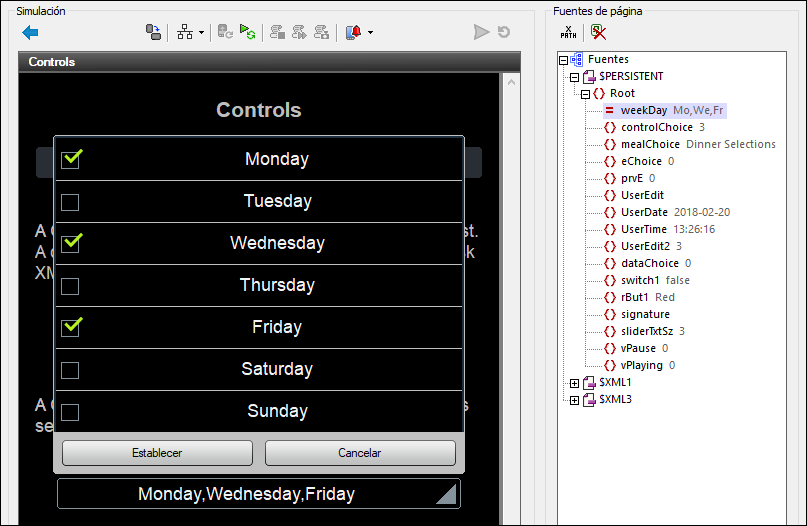Select the Fuentes root tree icon

point(576,60)
